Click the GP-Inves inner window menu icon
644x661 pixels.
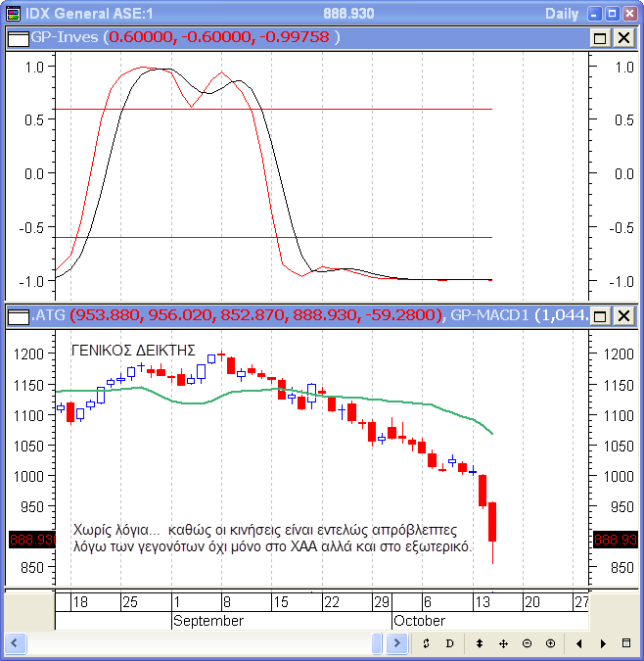point(18,37)
